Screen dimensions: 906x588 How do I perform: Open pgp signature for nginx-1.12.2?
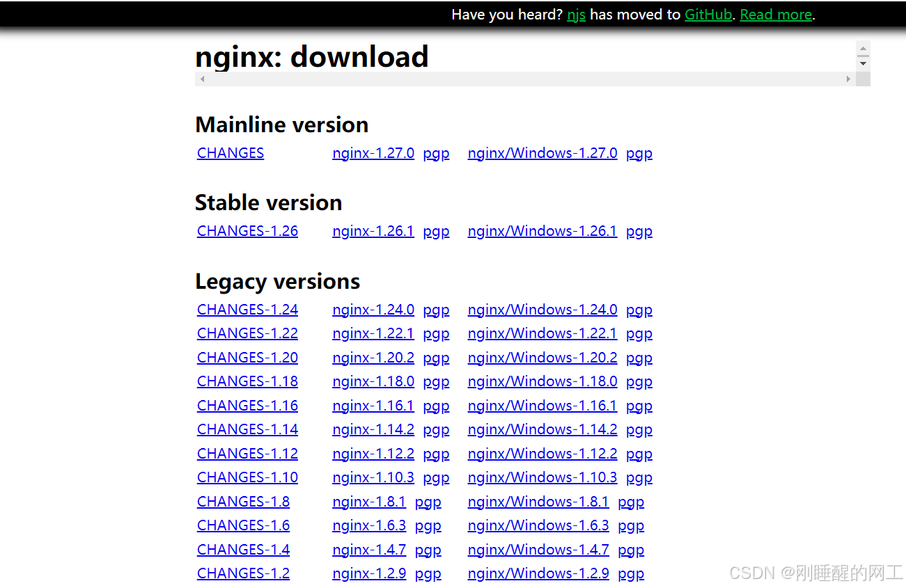(x=436, y=454)
